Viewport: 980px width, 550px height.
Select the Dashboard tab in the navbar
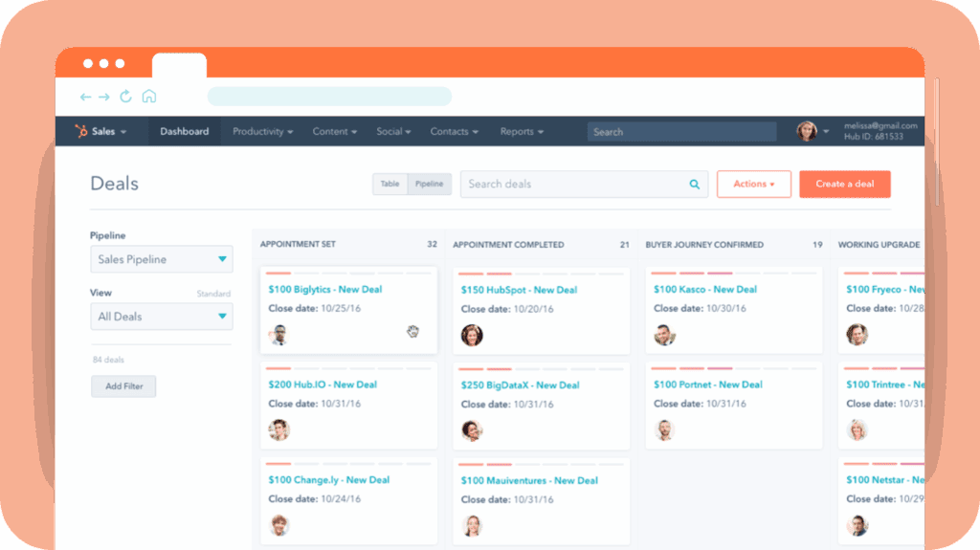185,132
